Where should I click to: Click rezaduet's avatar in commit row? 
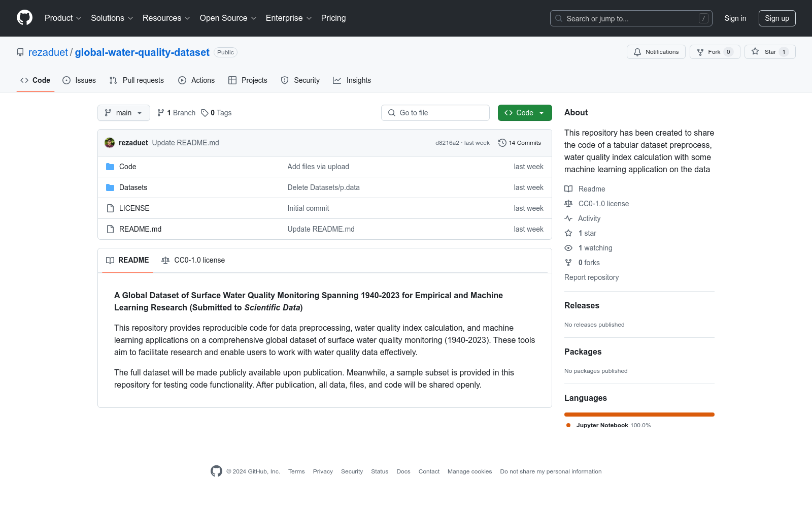tap(110, 143)
